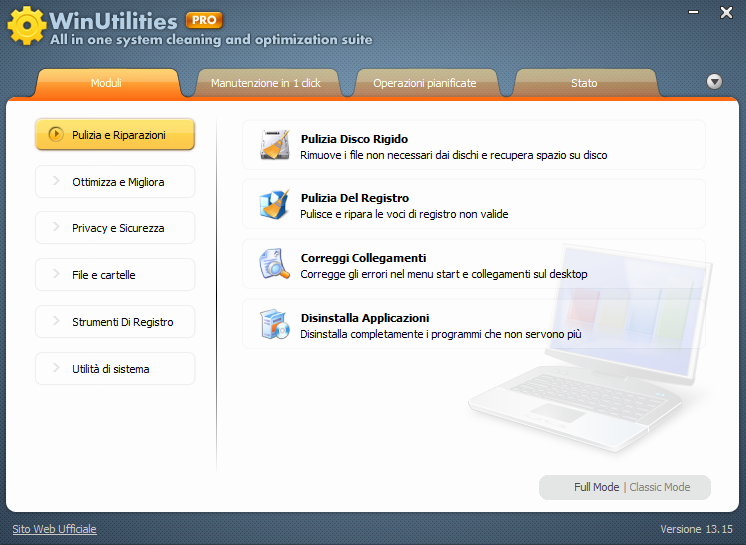Launch Correggi Collegamenti by its title
The width and height of the screenshot is (746, 545).
363,258
